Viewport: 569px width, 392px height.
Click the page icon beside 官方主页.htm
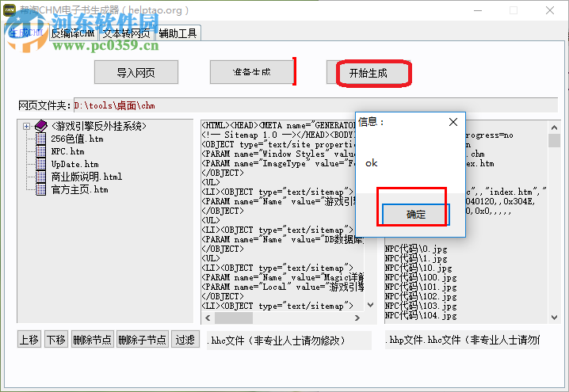tap(40, 189)
